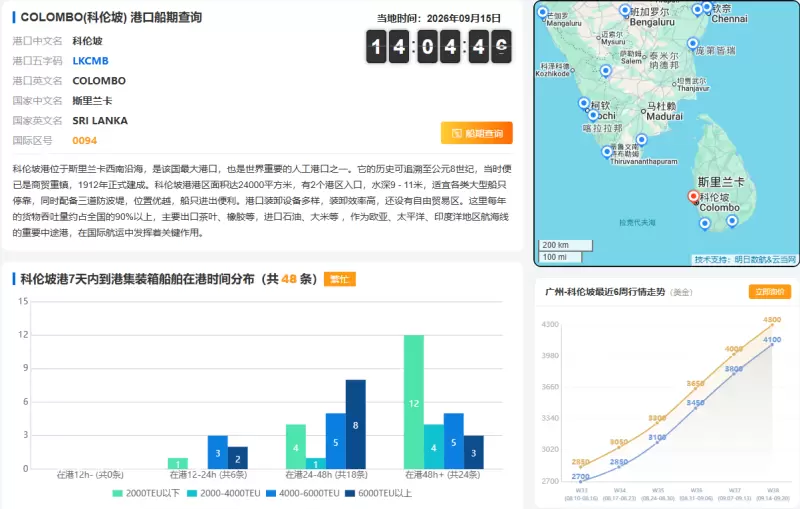
Task: Click the 4100 data point on blue line
Action: pos(772,344)
